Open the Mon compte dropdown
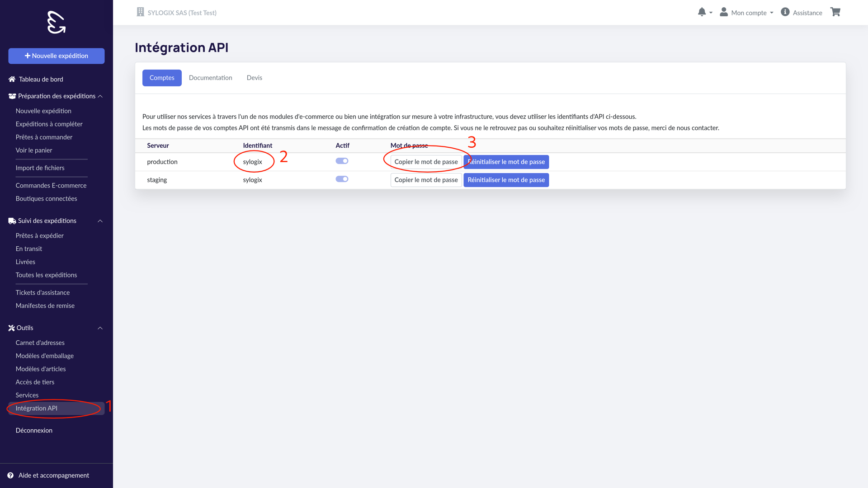Screen dimensions: 868x488 pyautogui.click(x=752, y=13)
